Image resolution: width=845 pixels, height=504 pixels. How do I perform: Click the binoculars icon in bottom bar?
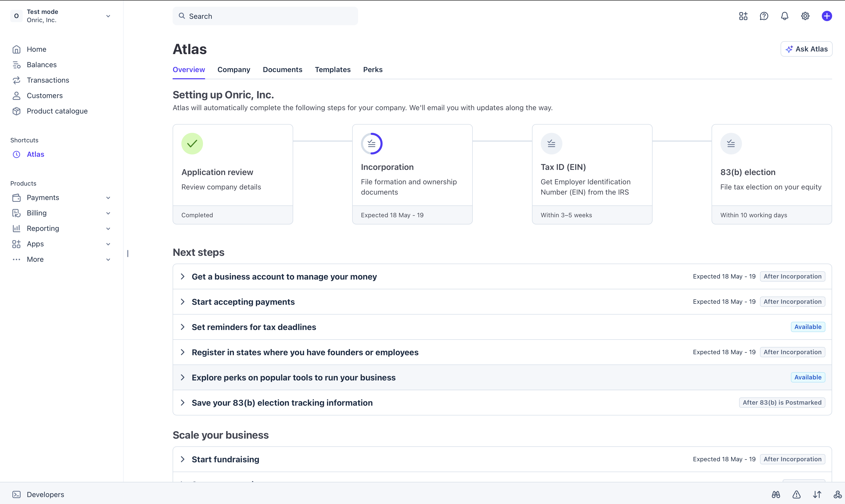(776, 494)
